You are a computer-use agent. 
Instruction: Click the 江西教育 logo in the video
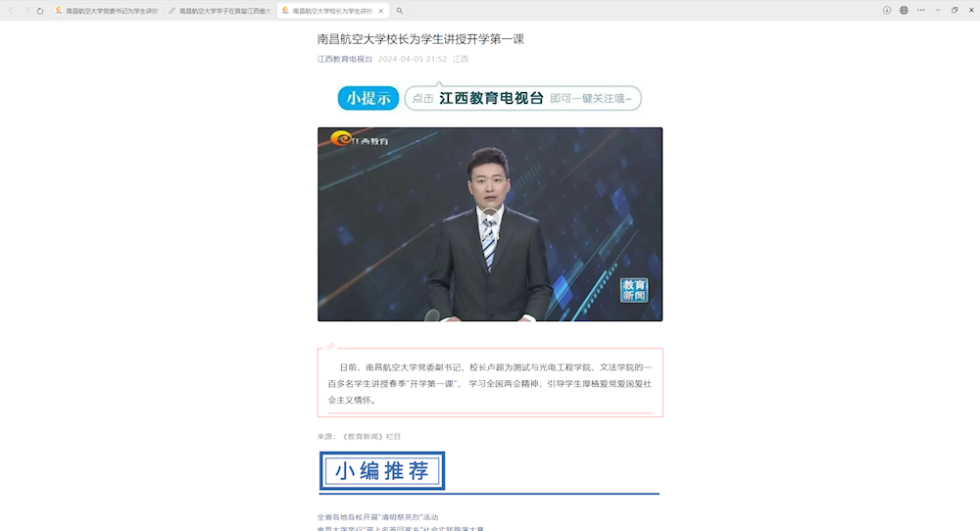click(x=359, y=140)
